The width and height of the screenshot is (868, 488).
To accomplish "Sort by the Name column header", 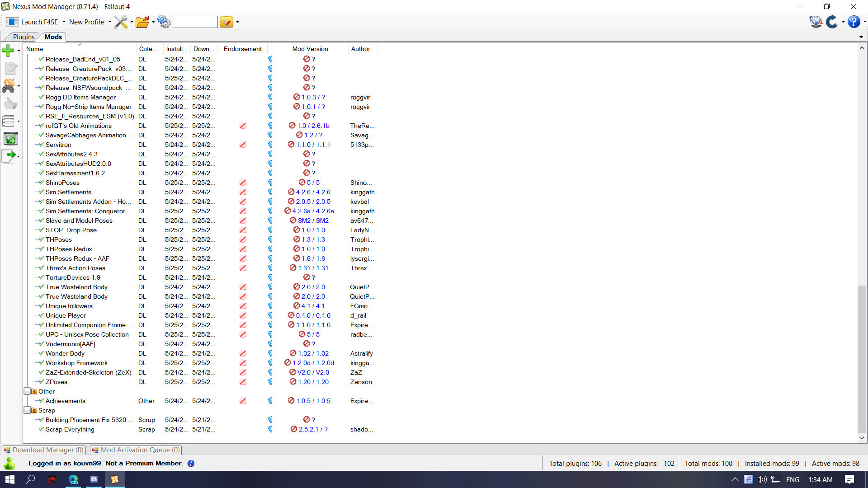I will coord(80,49).
